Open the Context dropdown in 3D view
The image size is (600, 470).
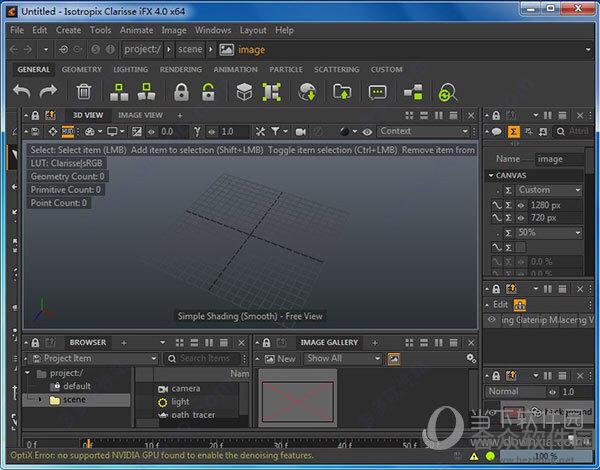point(424,131)
